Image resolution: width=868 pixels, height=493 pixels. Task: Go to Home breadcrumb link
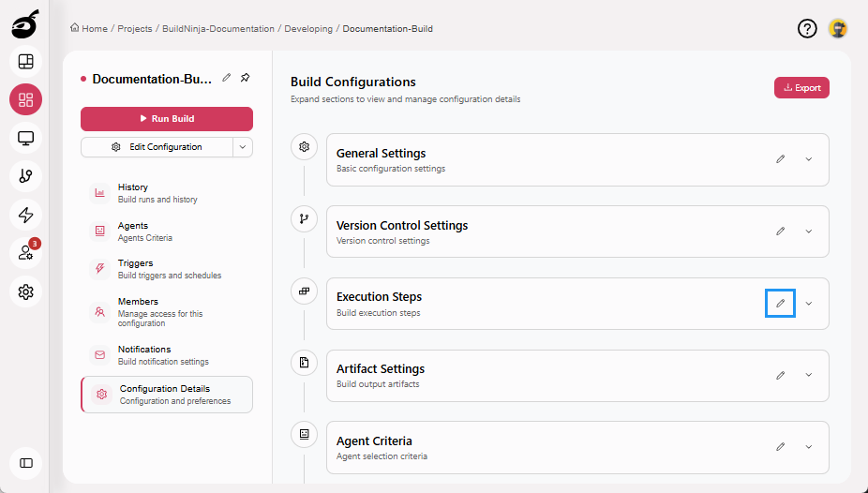(95, 29)
